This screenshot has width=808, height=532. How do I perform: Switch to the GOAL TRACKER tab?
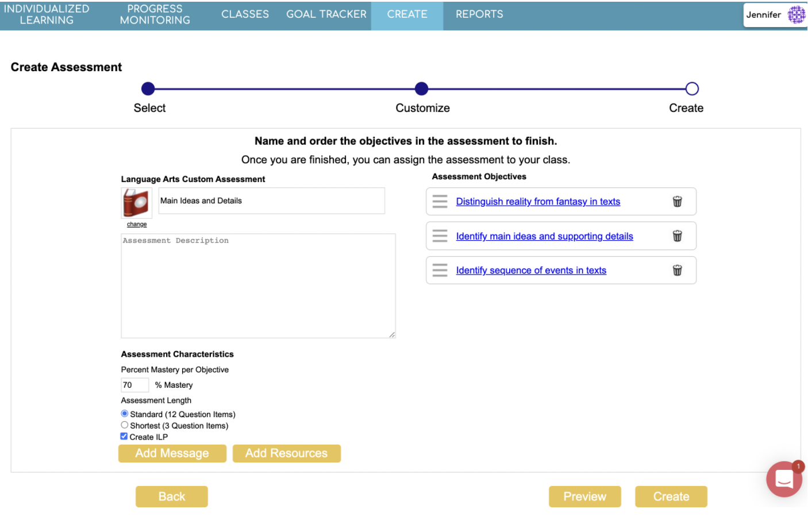(326, 14)
